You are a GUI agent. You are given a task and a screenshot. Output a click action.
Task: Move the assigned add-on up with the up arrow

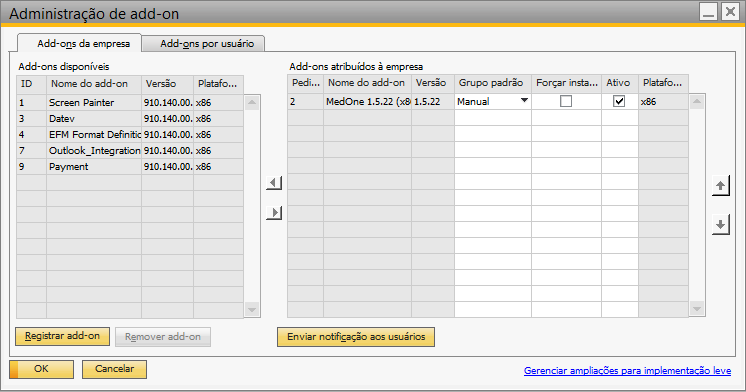pos(721,186)
